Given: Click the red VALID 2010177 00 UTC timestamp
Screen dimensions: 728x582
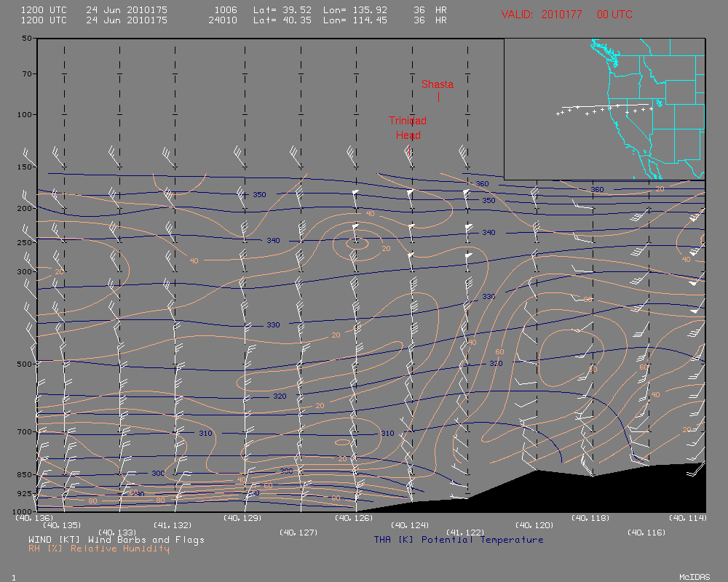Looking at the screenshot, I should tap(566, 15).
